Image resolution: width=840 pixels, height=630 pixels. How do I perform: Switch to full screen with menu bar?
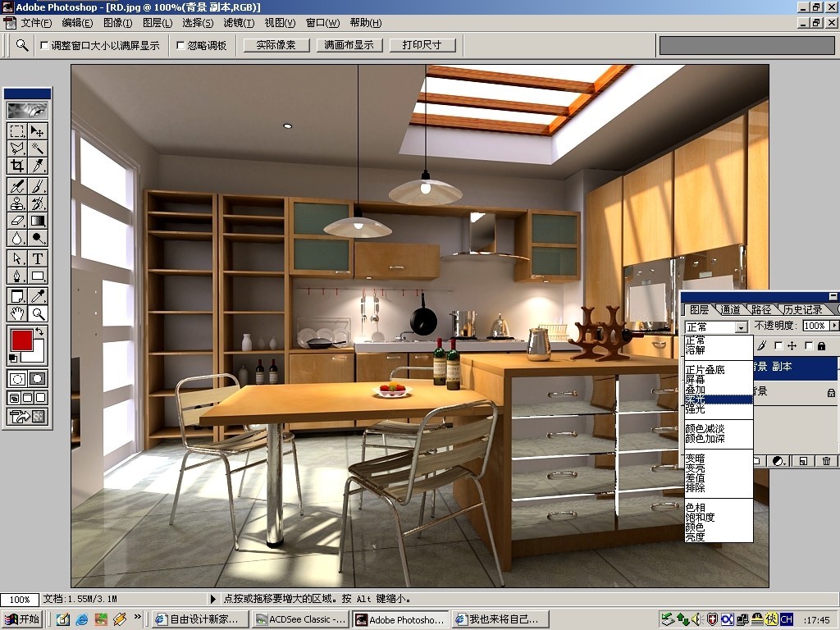point(27,398)
